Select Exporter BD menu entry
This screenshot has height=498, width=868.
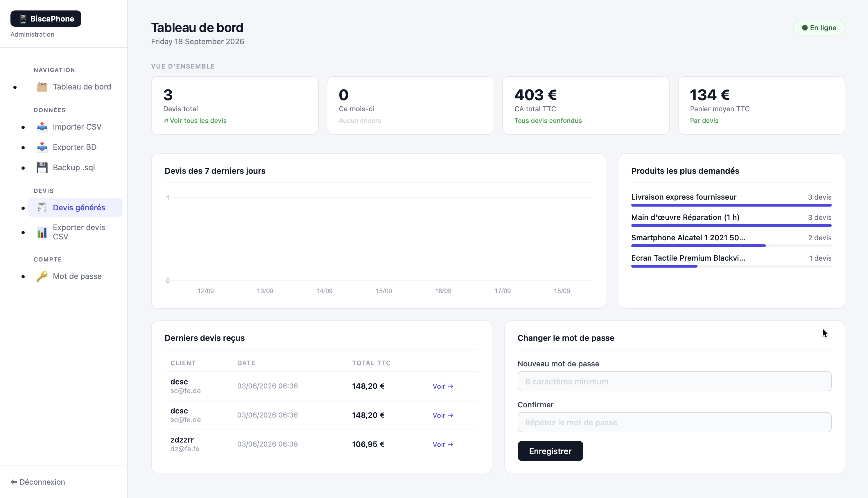(75, 147)
